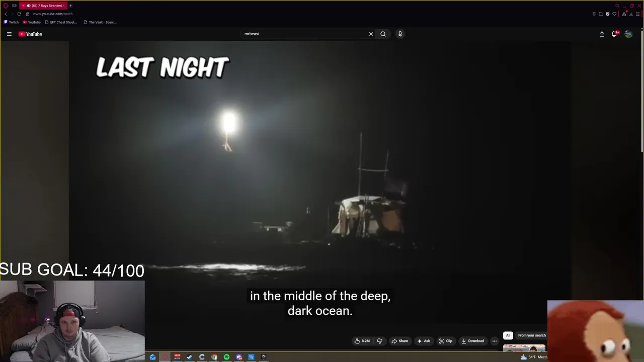Image resolution: width=644 pixels, height=362 pixels.
Task: Reload the current page
Action: 19,14
